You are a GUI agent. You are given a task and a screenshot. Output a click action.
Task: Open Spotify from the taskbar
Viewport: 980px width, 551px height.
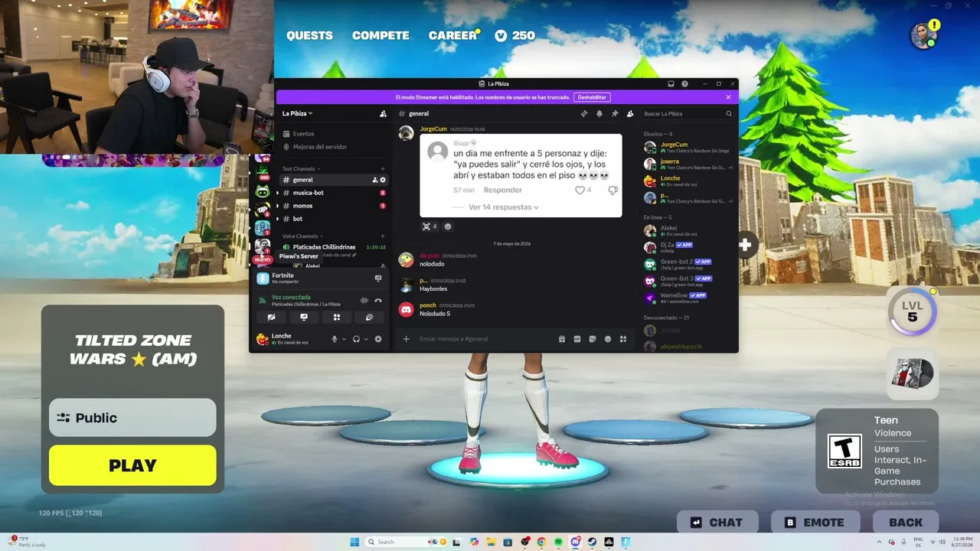coord(558,542)
